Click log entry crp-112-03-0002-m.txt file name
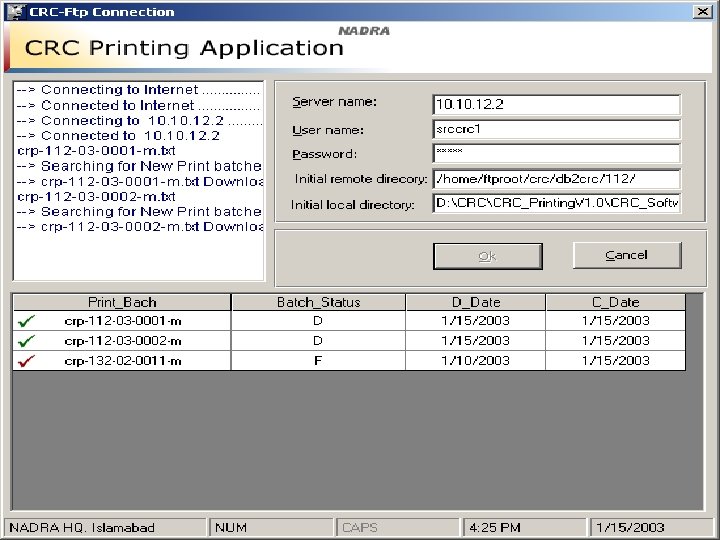 (96, 197)
